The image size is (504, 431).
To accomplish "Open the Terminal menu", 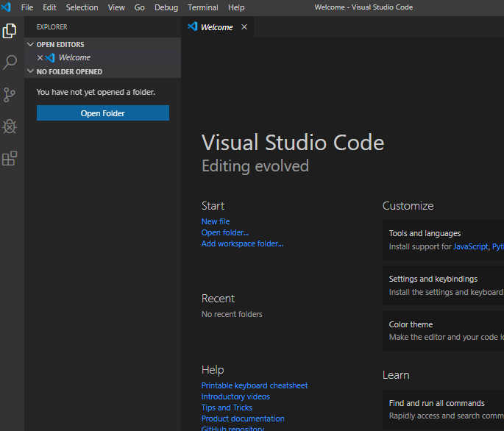I will 203,7.
